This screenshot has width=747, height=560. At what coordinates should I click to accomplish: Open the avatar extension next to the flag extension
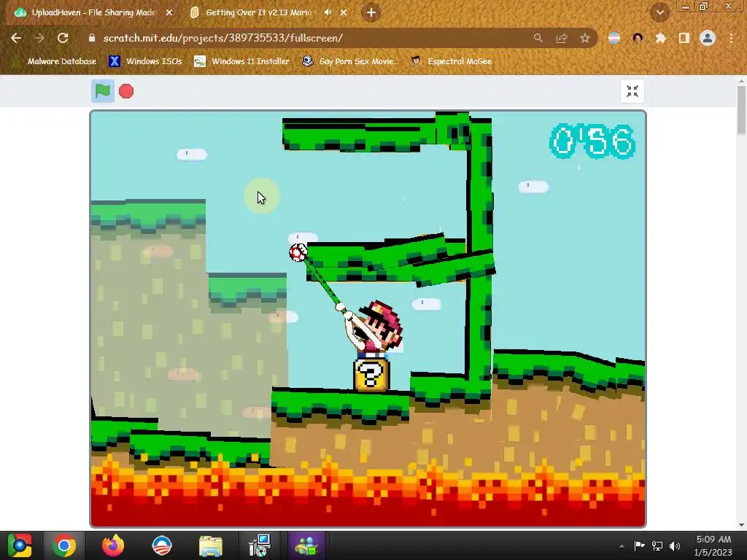click(x=638, y=38)
